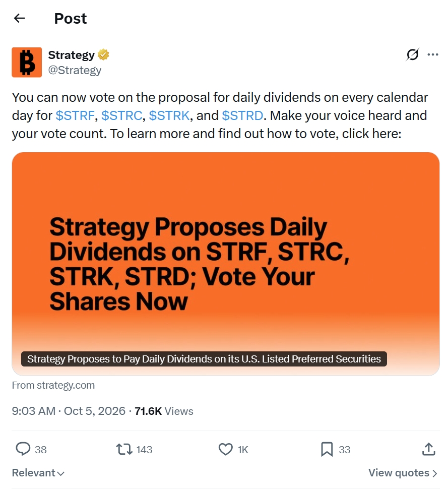
Task: Reply using the speech bubble icon
Action: point(23,449)
